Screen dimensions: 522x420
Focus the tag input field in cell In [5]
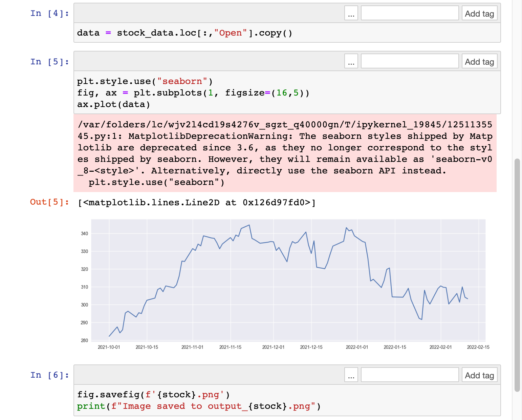click(x=410, y=61)
